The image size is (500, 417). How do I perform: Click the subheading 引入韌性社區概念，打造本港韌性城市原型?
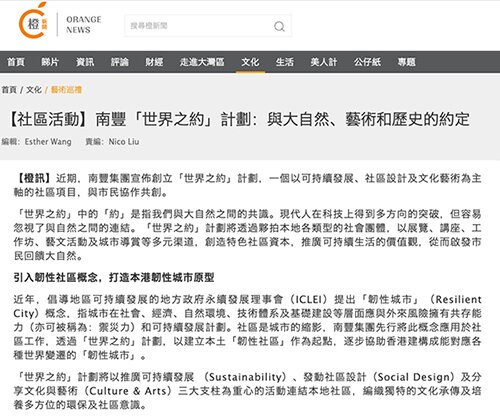click(114, 277)
